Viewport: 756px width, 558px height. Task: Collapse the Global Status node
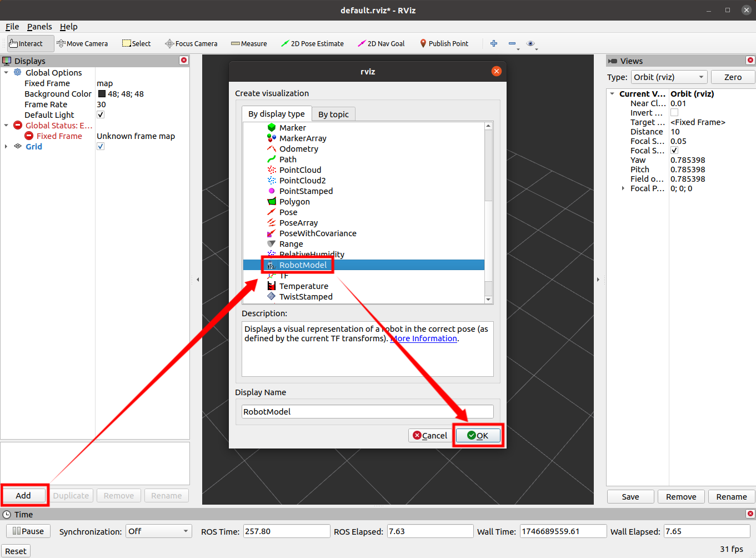click(x=6, y=126)
